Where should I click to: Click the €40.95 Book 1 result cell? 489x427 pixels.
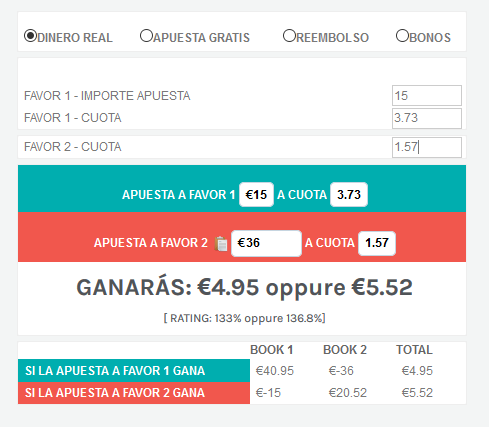(275, 371)
